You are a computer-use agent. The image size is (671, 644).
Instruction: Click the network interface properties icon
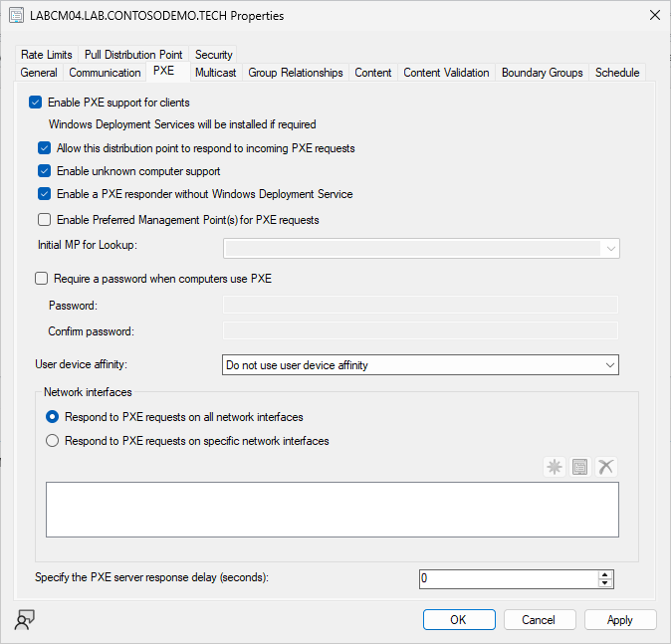pyautogui.click(x=579, y=467)
